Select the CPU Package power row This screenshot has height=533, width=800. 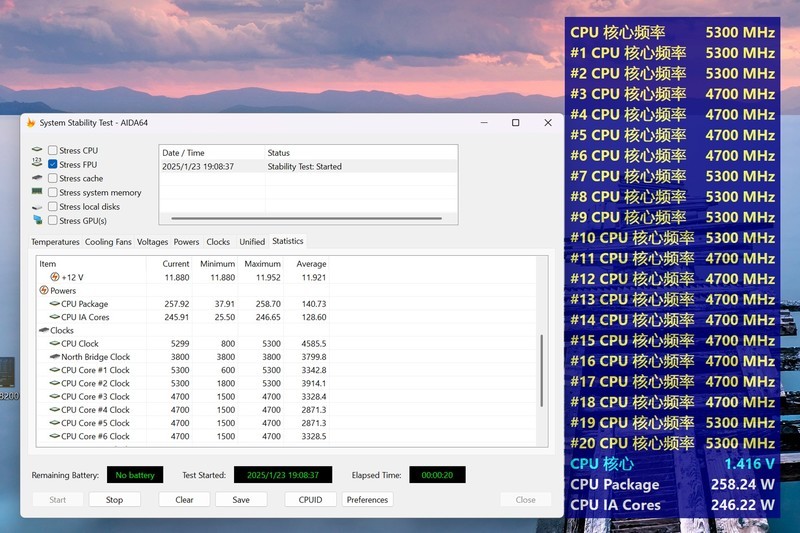click(85, 304)
